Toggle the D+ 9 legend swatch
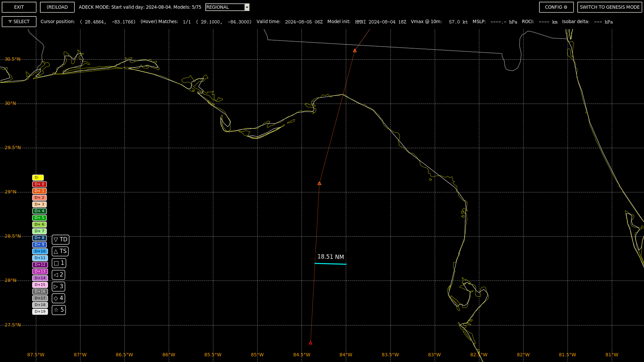The image size is (644, 362). [x=40, y=245]
